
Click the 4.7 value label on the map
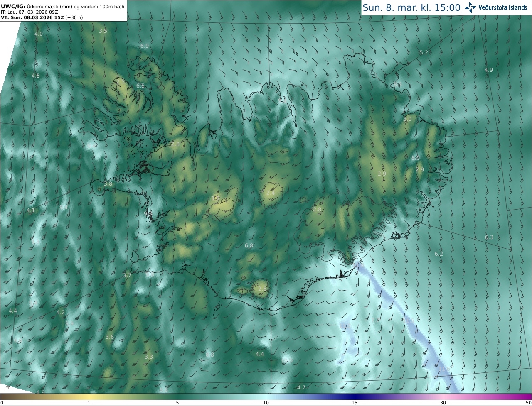(301, 387)
